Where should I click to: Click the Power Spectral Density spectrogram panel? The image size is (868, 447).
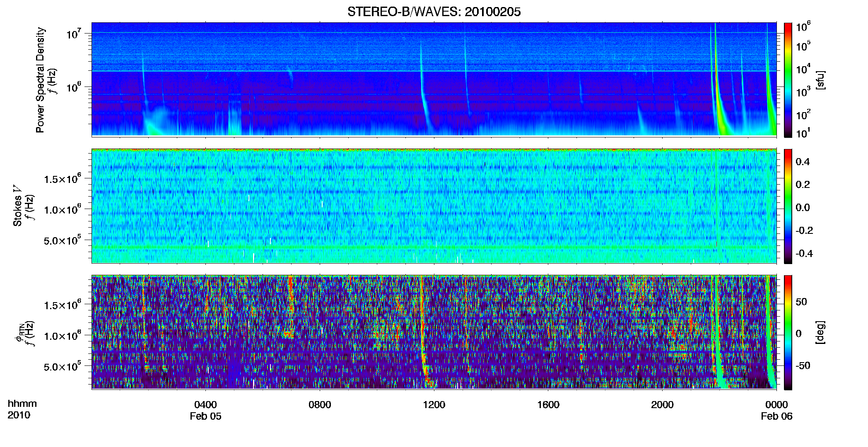(434, 79)
